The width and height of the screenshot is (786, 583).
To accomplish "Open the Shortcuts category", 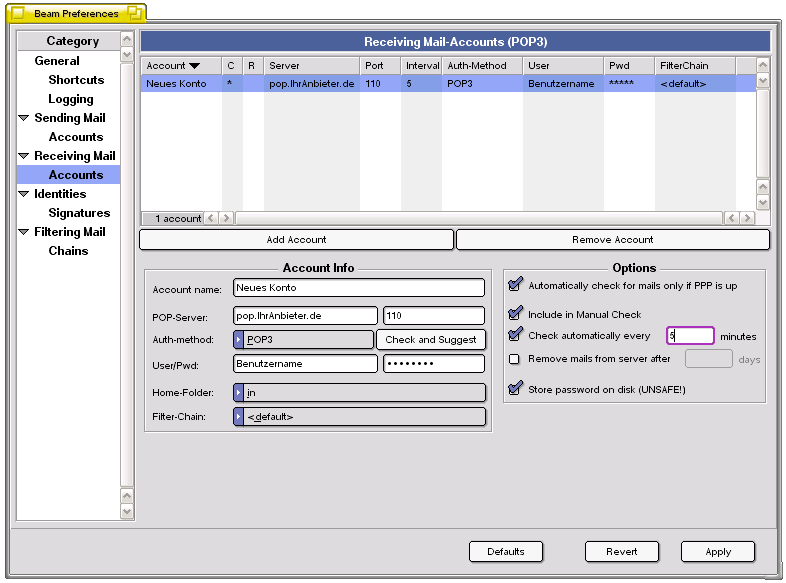I will pyautogui.click(x=76, y=80).
